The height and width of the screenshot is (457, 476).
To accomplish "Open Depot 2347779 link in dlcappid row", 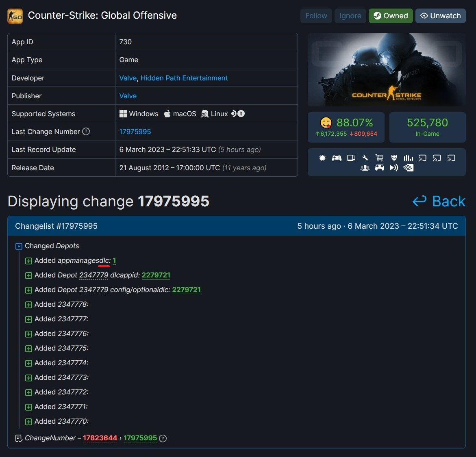I will pos(93,275).
